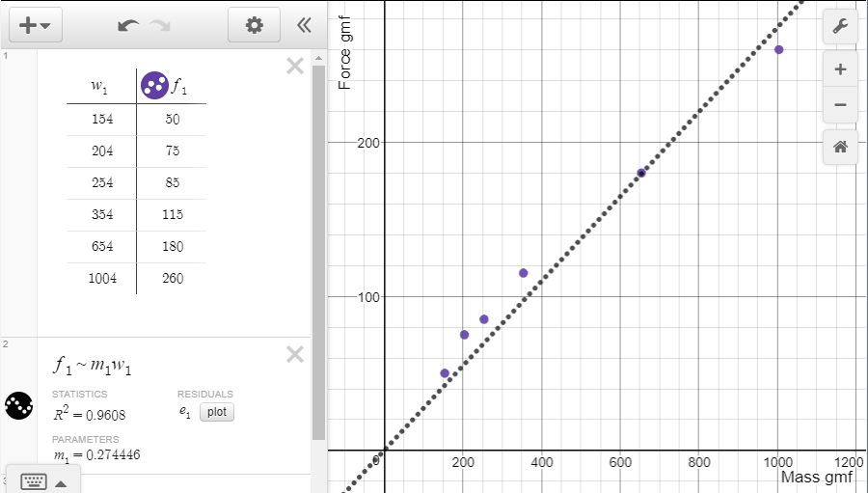
Task: Click the data point at mass 254
Action: 484,319
